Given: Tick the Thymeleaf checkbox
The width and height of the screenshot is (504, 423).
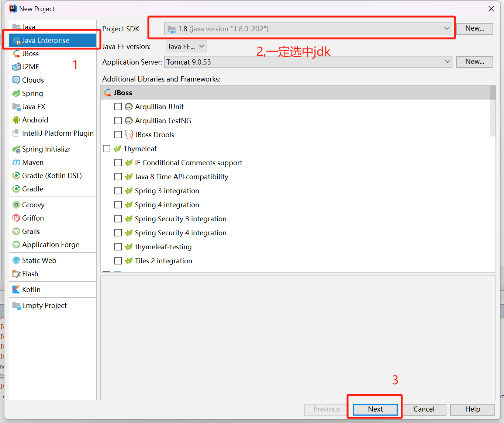Looking at the screenshot, I should click(x=107, y=149).
